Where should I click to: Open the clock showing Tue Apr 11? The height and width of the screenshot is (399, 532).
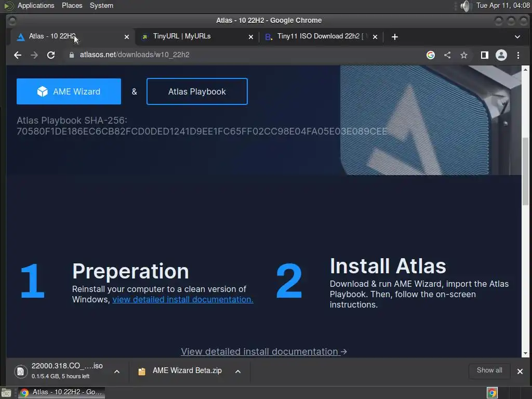pyautogui.click(x=503, y=5)
